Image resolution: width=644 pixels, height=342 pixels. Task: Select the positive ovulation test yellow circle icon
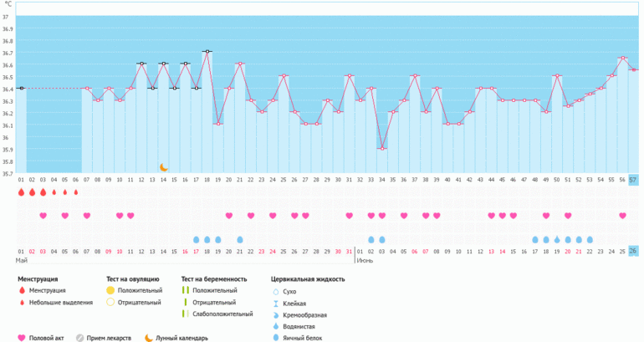(x=110, y=290)
